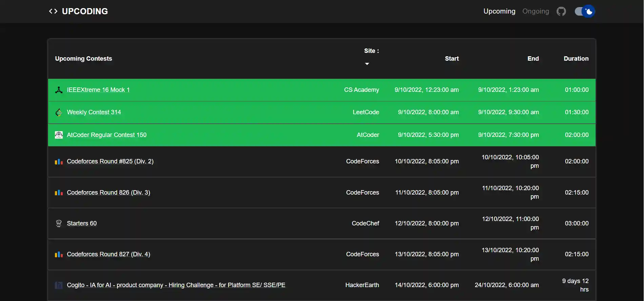Open the Weekly Contest 314 link

pos(94,112)
